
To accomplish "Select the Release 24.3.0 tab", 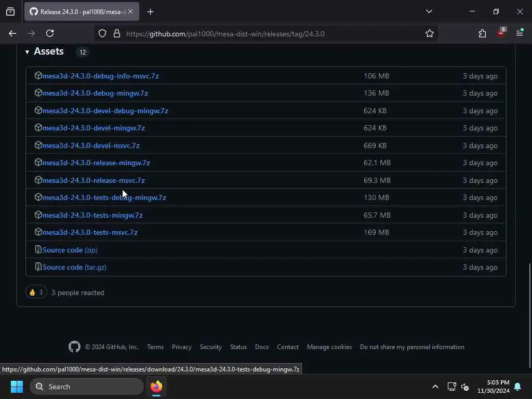I will pos(82,11).
